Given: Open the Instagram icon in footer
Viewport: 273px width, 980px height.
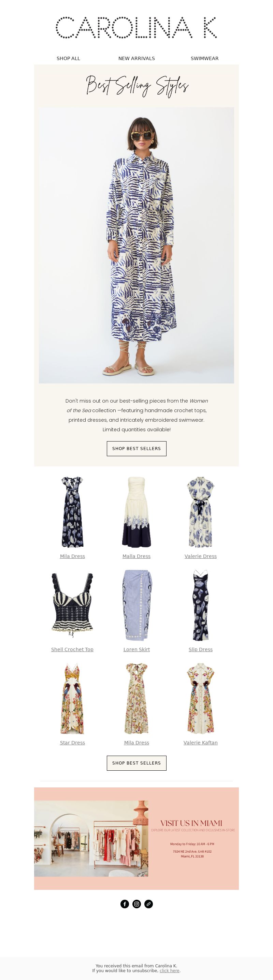Looking at the screenshot, I should click(x=136, y=904).
